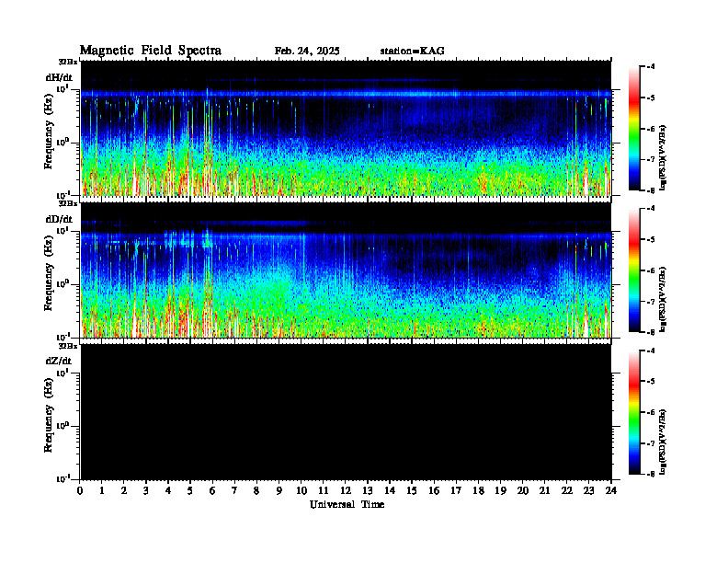Screen dimensions: 728x563
Task: Click the "Magnetic Field Spectra" title
Action: 151,51
